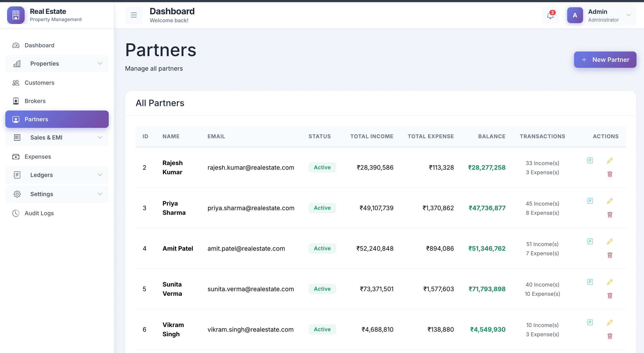Delete Amit Patel using trash icon

[610, 255]
